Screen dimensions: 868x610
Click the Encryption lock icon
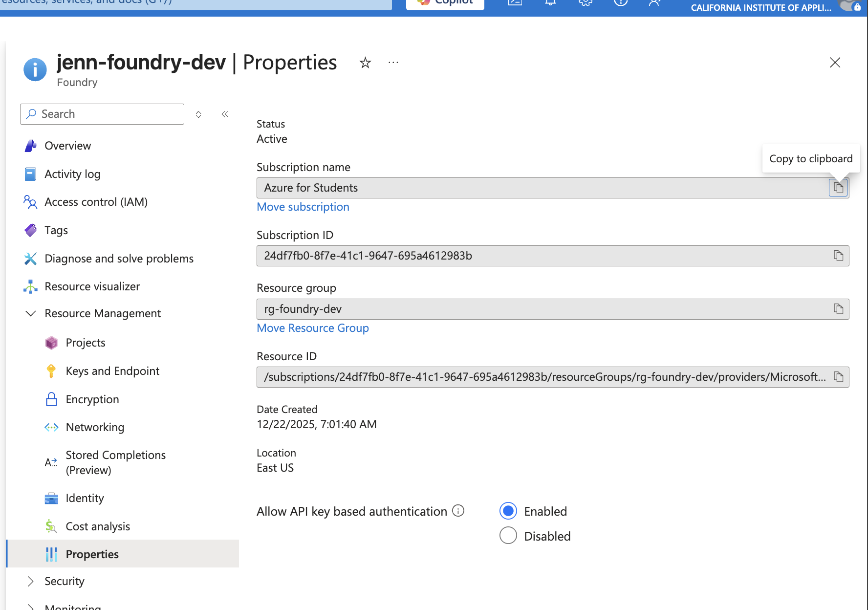(51, 399)
